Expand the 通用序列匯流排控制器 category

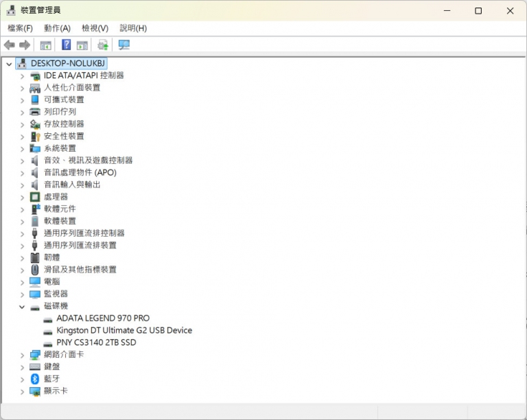pyautogui.click(x=22, y=234)
